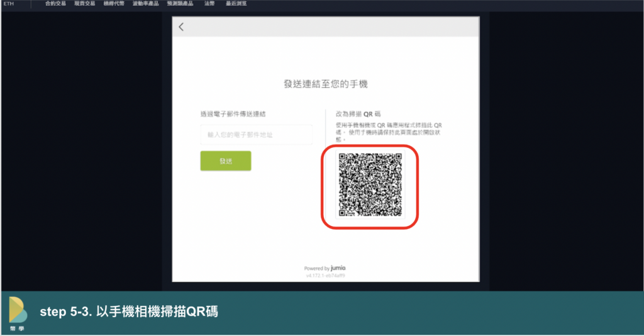The height and width of the screenshot is (336, 644).
Task: Click the 發送連結至您的手機 heading
Action: pyautogui.click(x=326, y=84)
